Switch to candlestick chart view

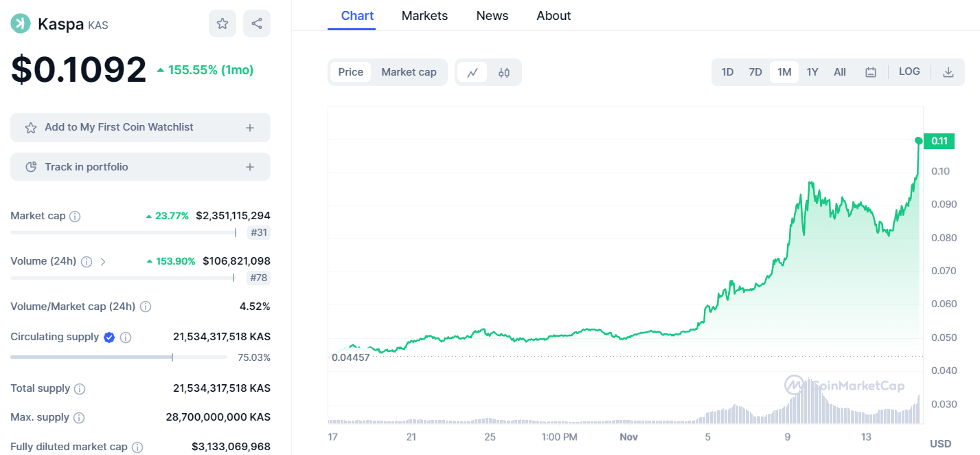pyautogui.click(x=504, y=72)
